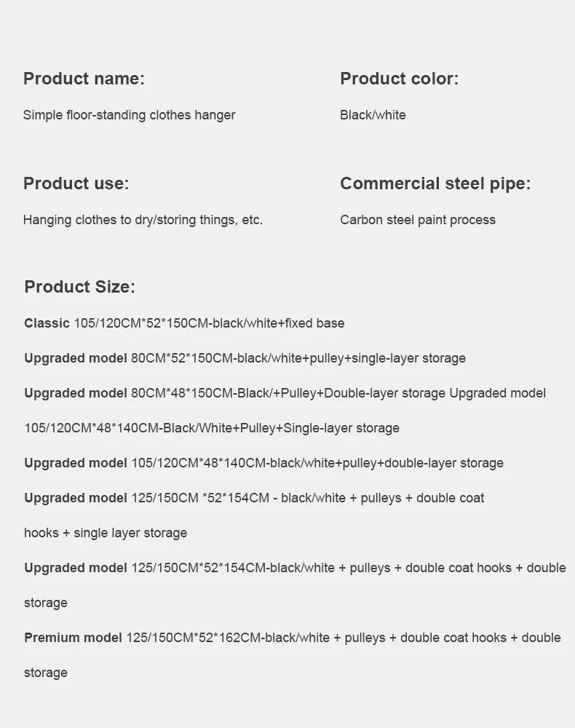
Task: Click the 80CM*52*150CM single-layer storage line
Action: click(x=245, y=358)
